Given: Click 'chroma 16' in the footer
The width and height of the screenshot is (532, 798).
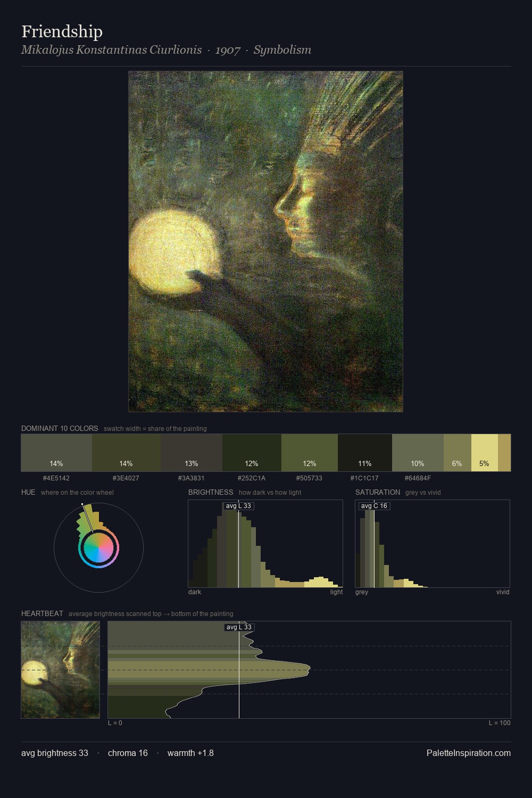Looking at the screenshot, I should click(128, 753).
